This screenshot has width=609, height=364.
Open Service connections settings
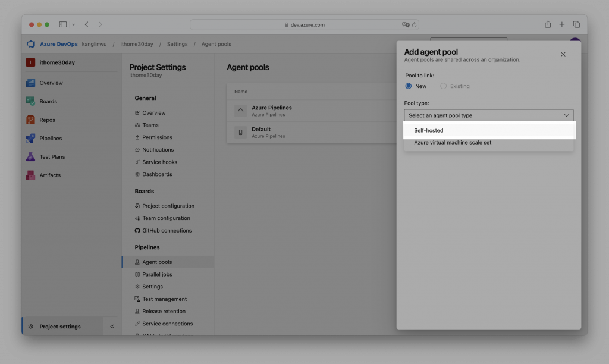click(x=168, y=324)
